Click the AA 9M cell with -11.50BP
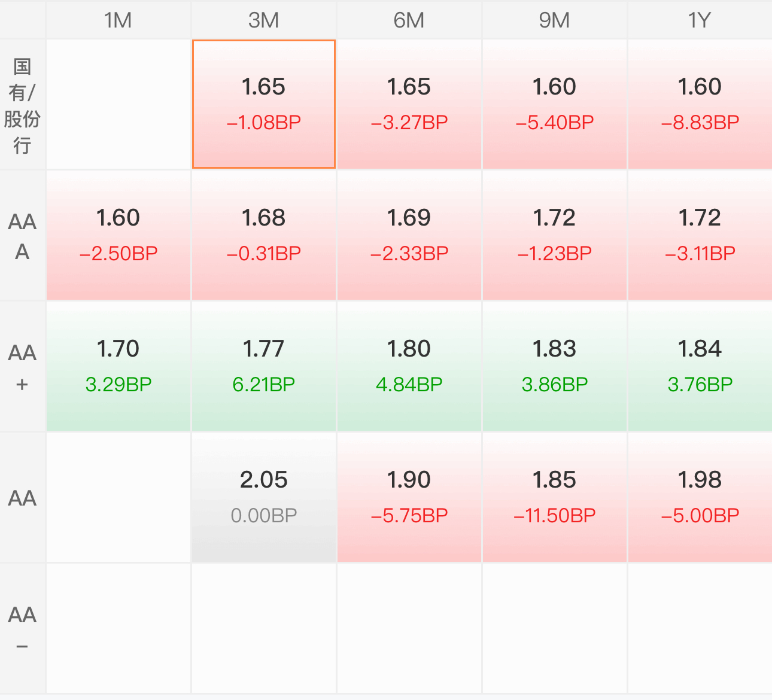The image size is (772, 700). [x=554, y=497]
